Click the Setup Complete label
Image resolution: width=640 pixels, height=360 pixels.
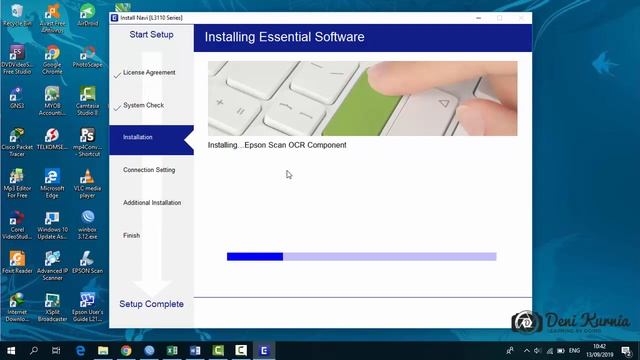tap(151, 304)
